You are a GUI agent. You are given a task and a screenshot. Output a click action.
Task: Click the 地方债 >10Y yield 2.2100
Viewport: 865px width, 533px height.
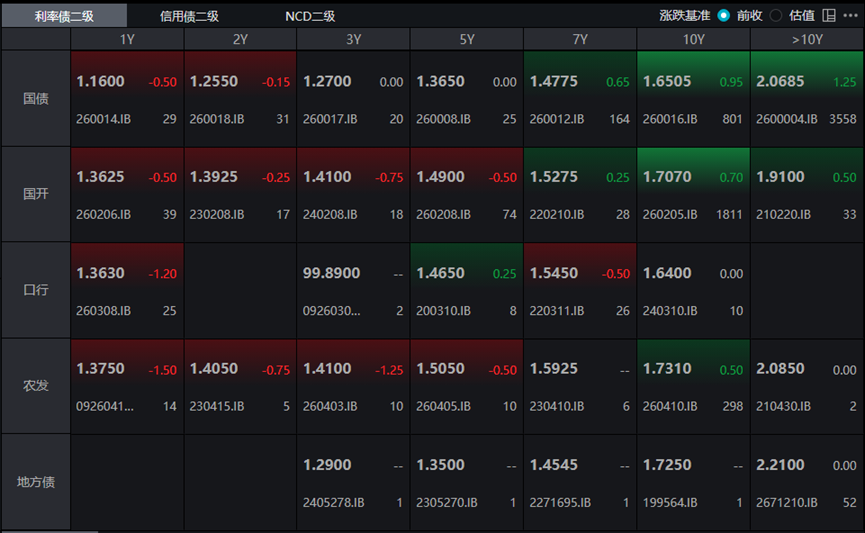click(780, 465)
